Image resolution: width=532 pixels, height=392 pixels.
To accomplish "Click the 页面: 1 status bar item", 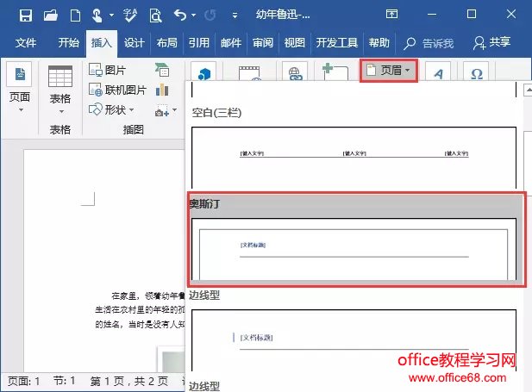I will [24, 381].
